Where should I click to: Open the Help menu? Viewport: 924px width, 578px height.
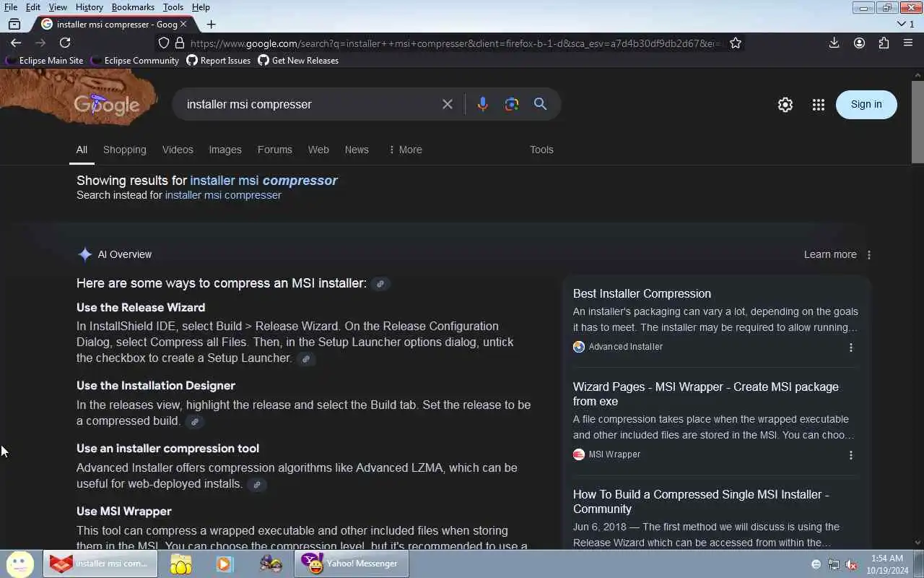201,7
